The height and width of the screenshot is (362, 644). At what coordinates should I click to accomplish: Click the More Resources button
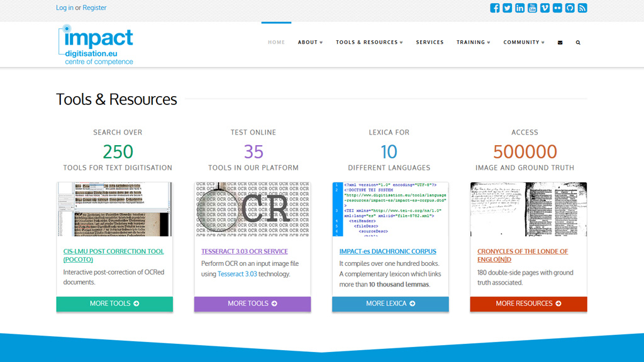coord(528,304)
